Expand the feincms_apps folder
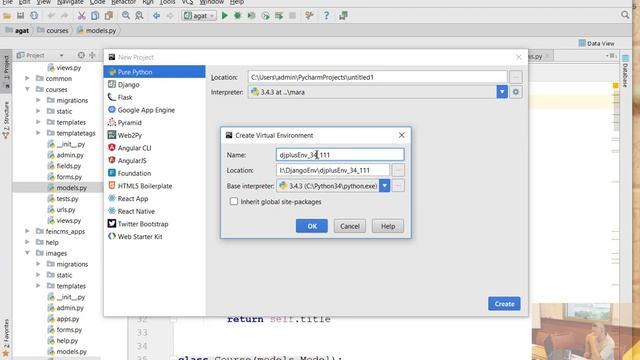The height and width of the screenshot is (360, 640). coord(27,231)
